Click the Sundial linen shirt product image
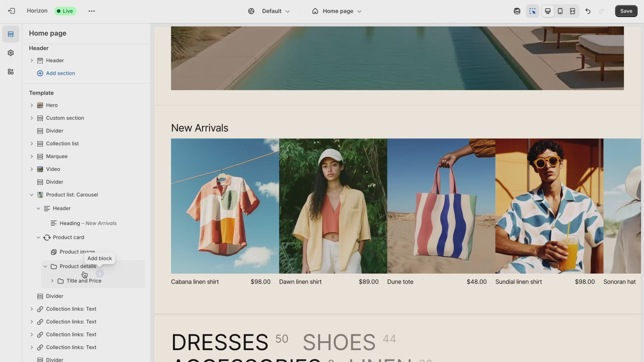The width and height of the screenshot is (644, 362). coord(549,206)
